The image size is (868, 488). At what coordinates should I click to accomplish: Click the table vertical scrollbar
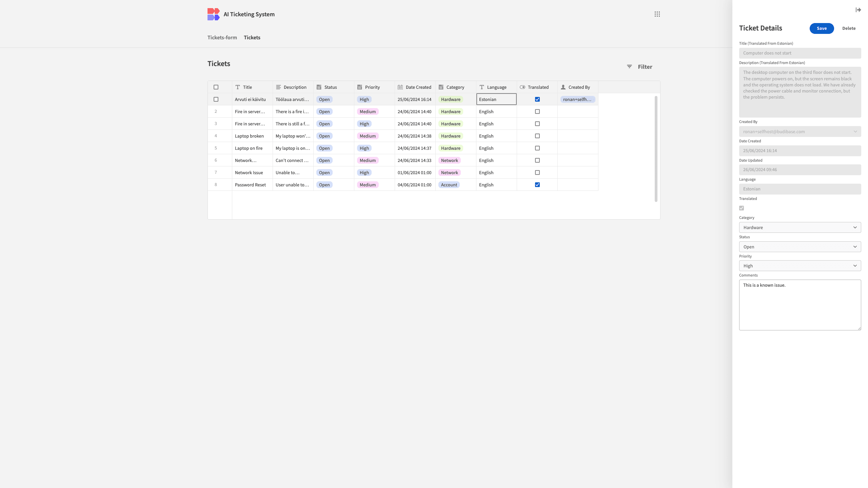tap(656, 149)
